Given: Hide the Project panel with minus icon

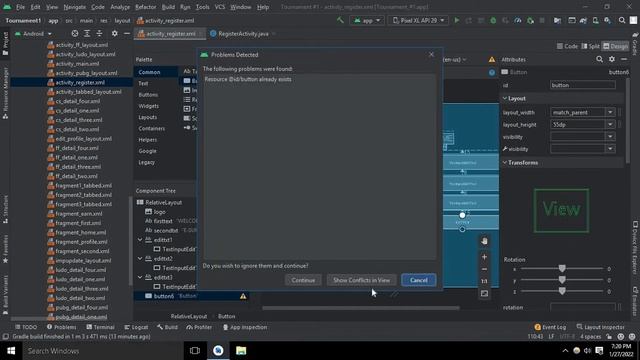Looking at the screenshot, I should [x=127, y=34].
